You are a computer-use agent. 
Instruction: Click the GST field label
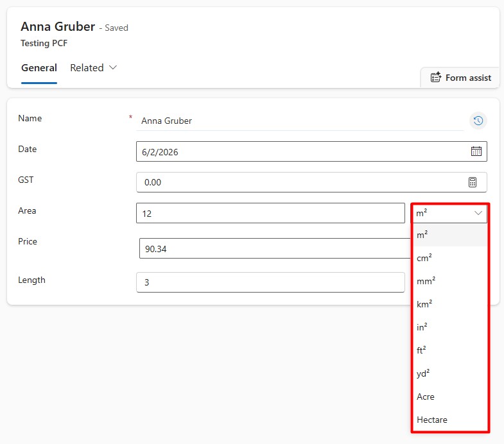coord(26,180)
